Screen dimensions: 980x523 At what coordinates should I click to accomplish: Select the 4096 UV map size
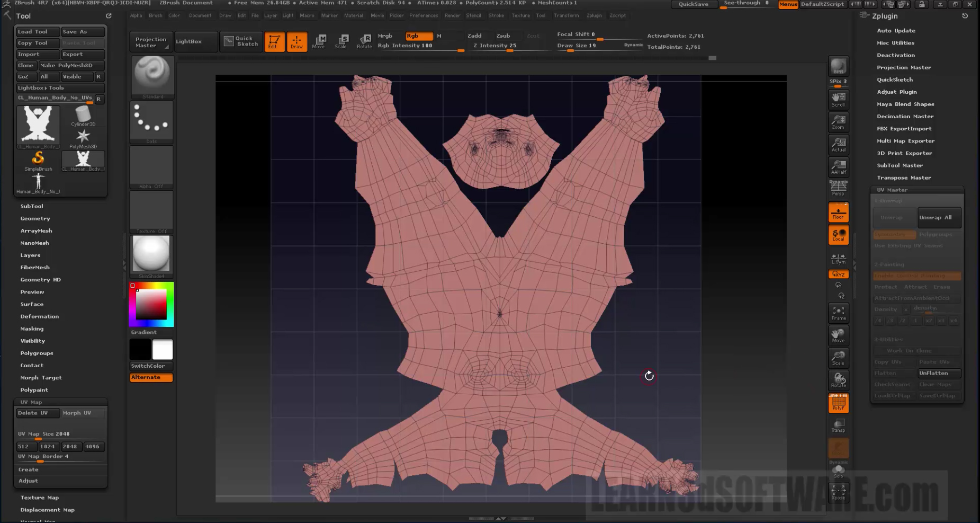pyautogui.click(x=93, y=447)
